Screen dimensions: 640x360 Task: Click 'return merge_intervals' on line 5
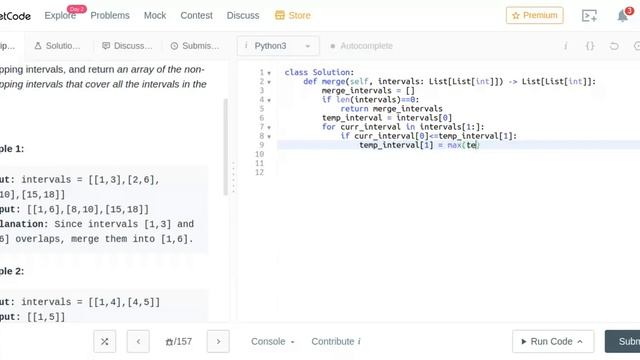click(391, 109)
